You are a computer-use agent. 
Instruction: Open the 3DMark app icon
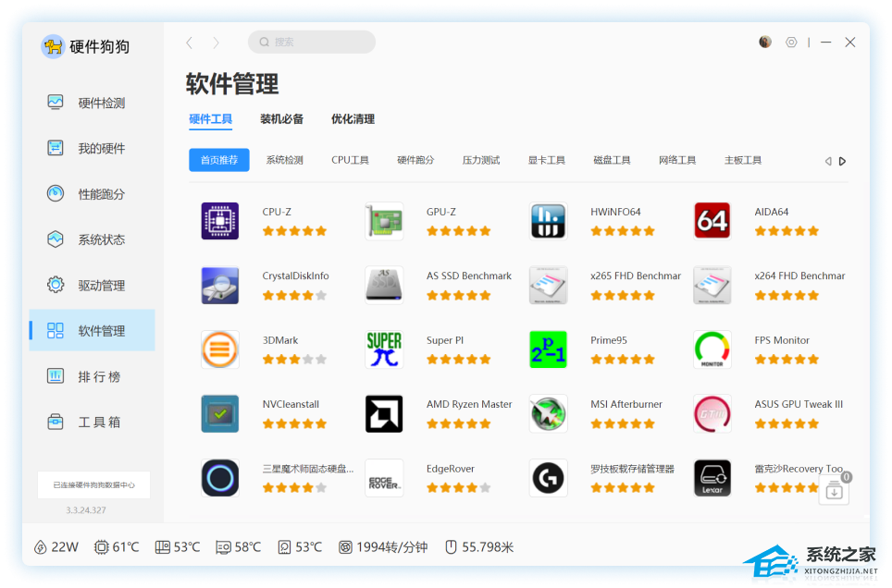220,349
